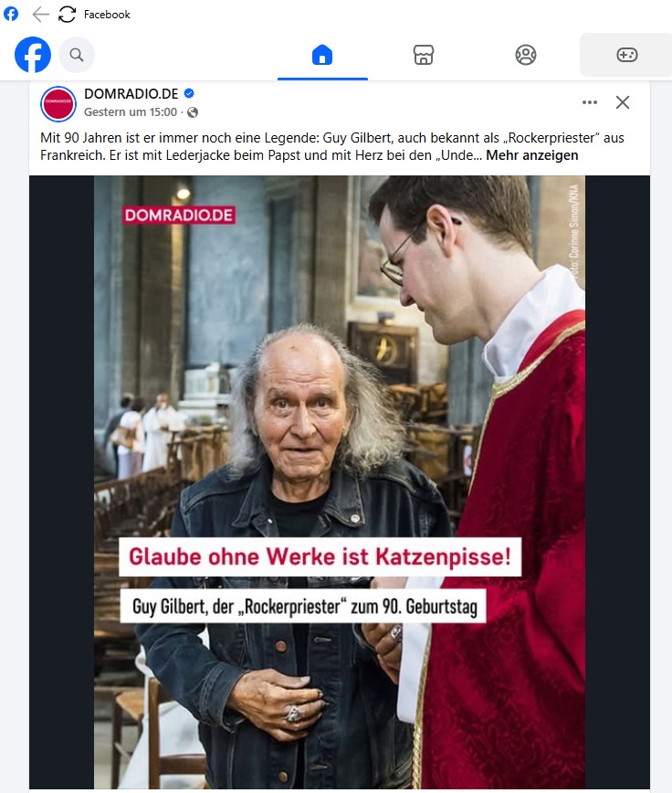
Task: Click the search magnifier icon
Action: pos(77,55)
